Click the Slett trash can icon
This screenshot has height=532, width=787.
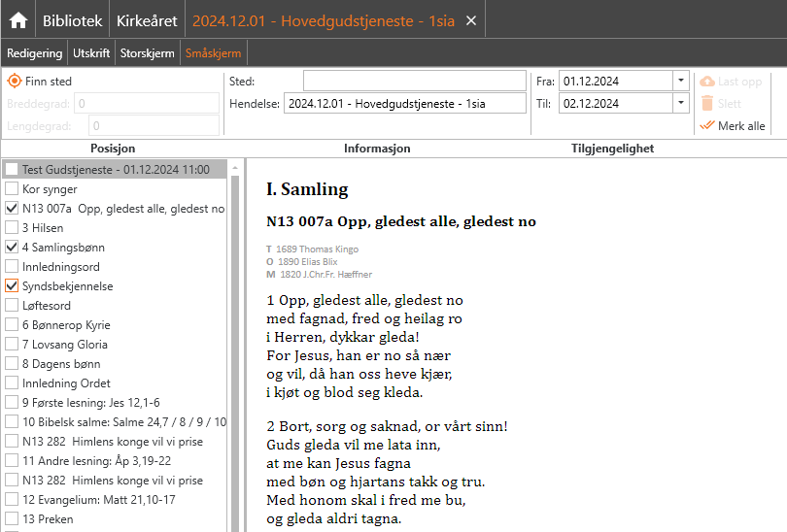click(707, 103)
